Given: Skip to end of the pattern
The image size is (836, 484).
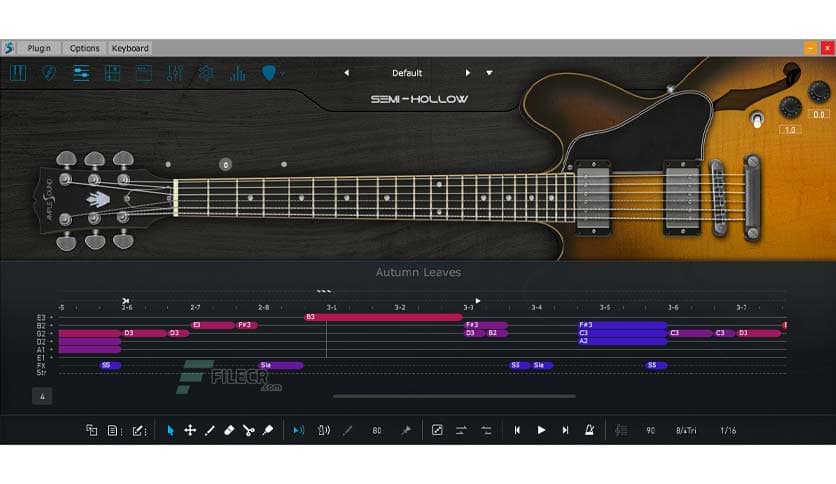Looking at the screenshot, I should [565, 430].
